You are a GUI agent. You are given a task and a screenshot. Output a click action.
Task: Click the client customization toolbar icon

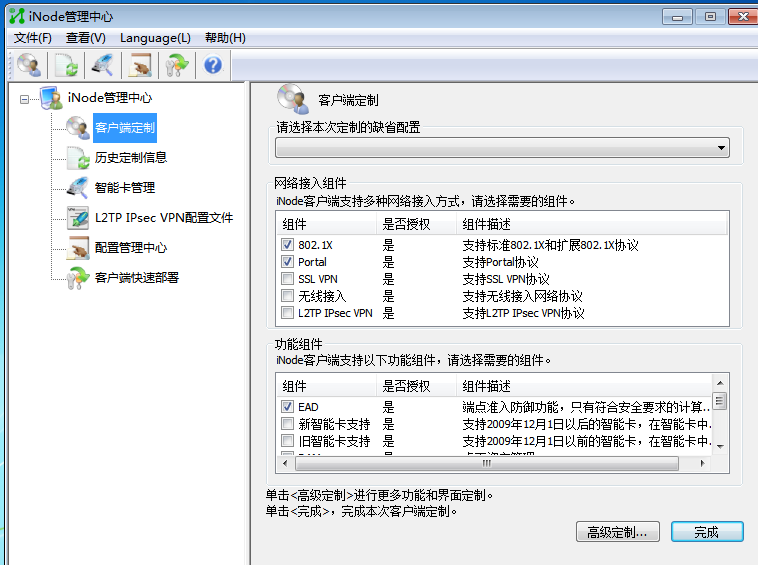tap(29, 65)
